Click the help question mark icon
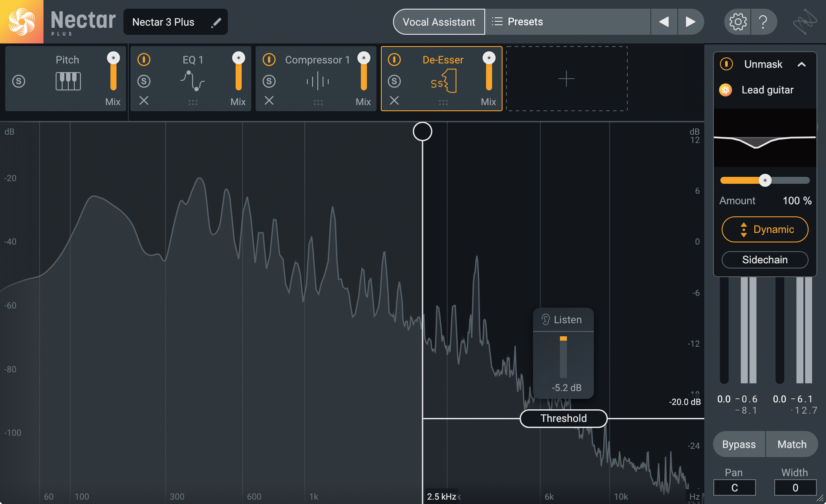 (x=763, y=22)
